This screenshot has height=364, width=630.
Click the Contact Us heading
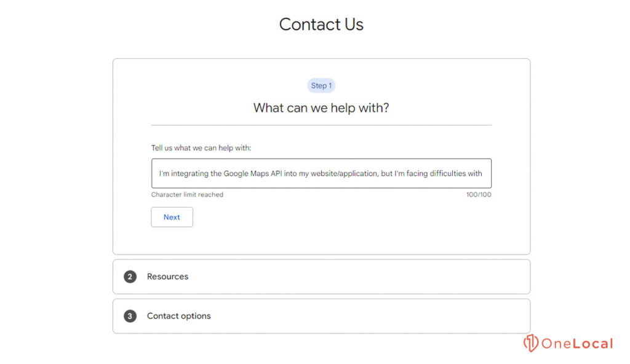321,25
